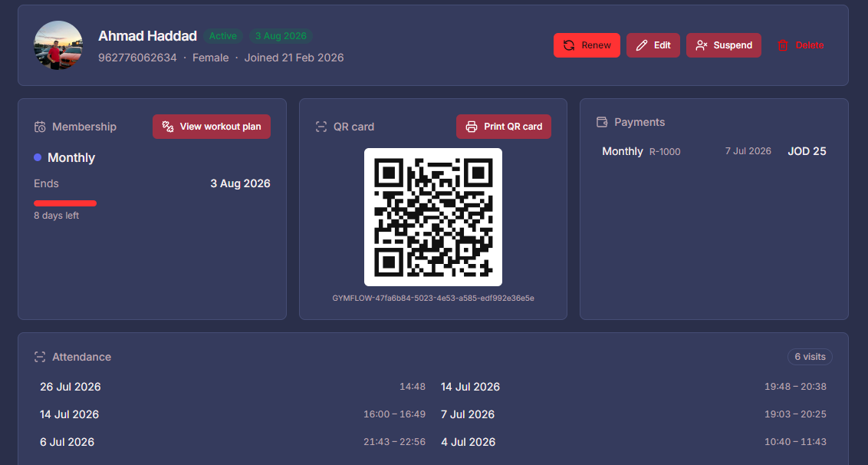Image resolution: width=868 pixels, height=465 pixels.
Task: Click the 19:48 – 20:38 time range
Action: click(x=795, y=387)
